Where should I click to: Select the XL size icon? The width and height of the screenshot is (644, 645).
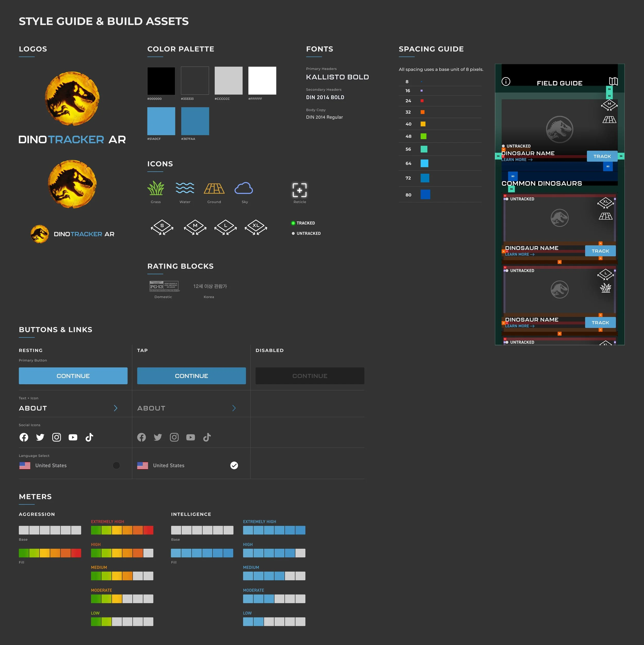[x=256, y=227]
